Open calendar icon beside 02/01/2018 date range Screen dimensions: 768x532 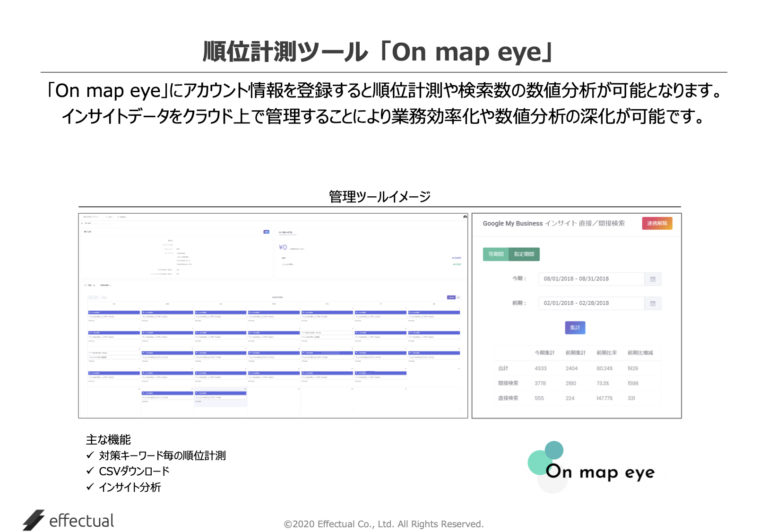(x=652, y=303)
